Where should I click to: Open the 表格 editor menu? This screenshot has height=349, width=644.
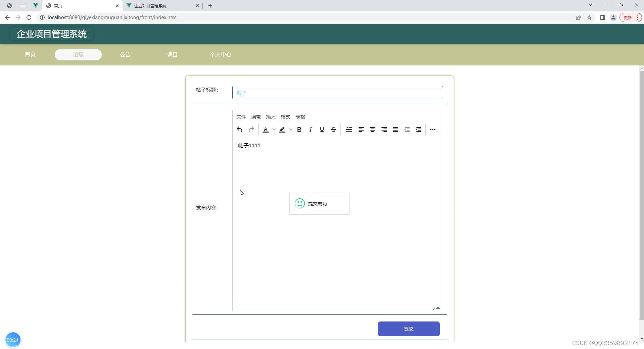point(300,117)
